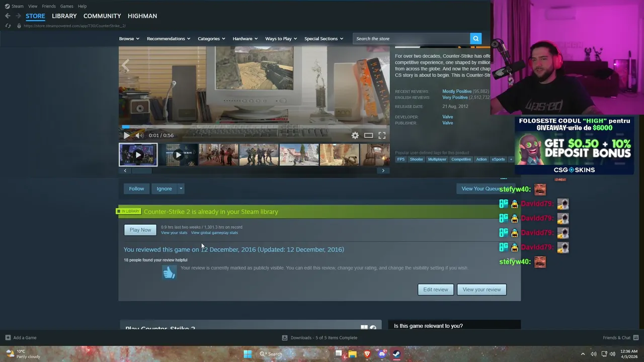644x362 pixels.
Task: Open the weather widget on the taskbar
Action: coord(22,354)
